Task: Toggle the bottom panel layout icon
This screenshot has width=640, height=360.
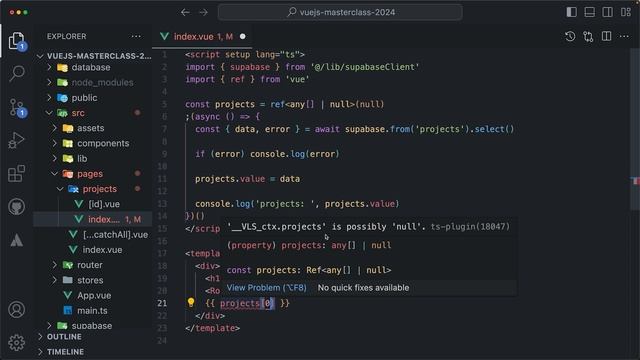Action: tap(589, 12)
